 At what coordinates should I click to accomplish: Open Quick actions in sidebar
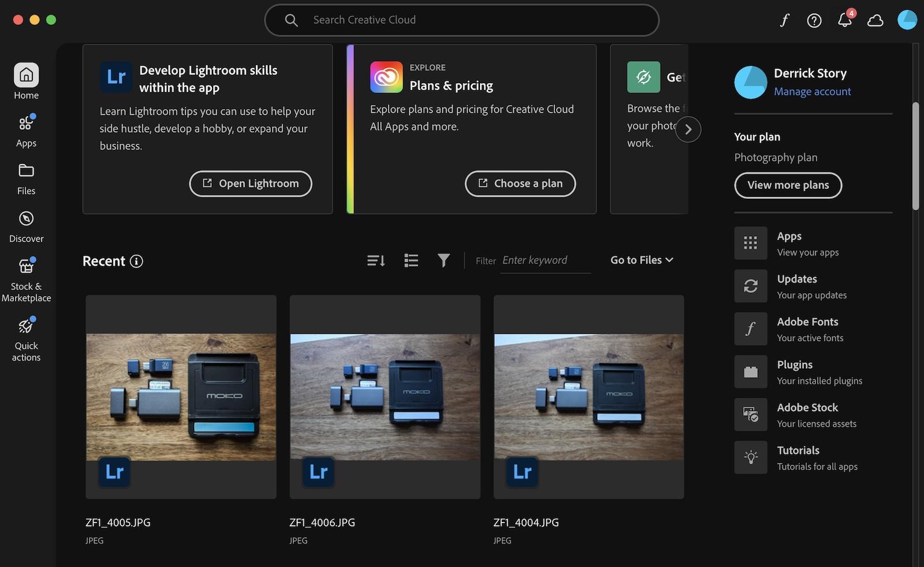pyautogui.click(x=26, y=340)
